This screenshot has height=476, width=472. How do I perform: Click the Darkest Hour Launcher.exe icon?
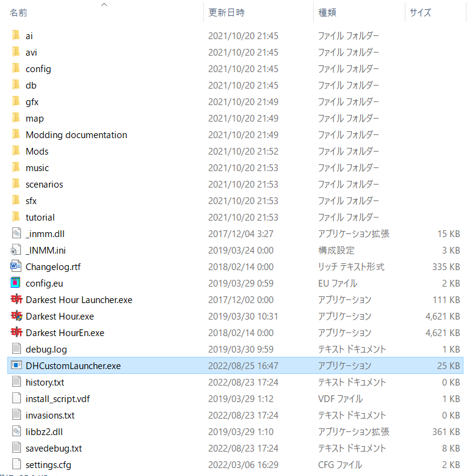[x=16, y=299]
